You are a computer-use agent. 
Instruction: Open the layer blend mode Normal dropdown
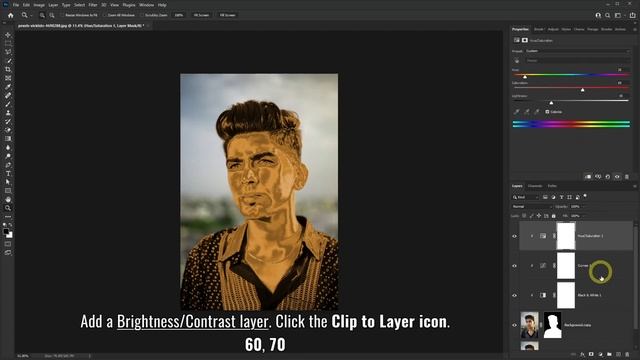pyautogui.click(x=531, y=207)
